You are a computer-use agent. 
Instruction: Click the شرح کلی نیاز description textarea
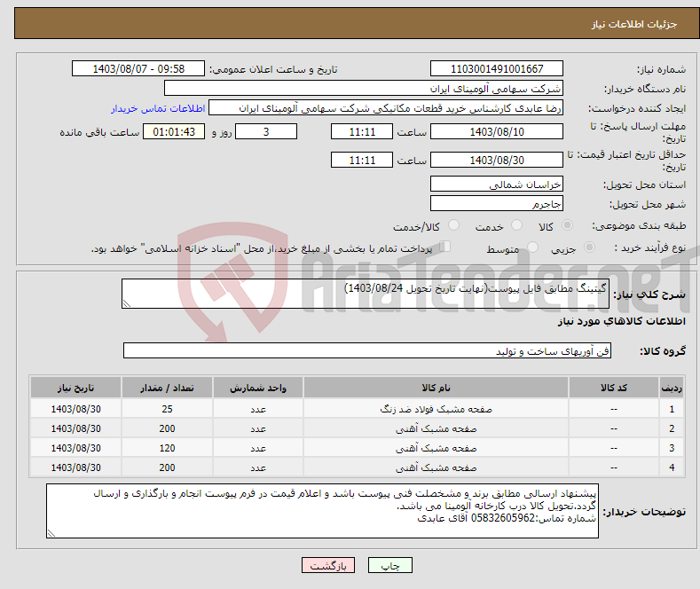pyautogui.click(x=366, y=294)
